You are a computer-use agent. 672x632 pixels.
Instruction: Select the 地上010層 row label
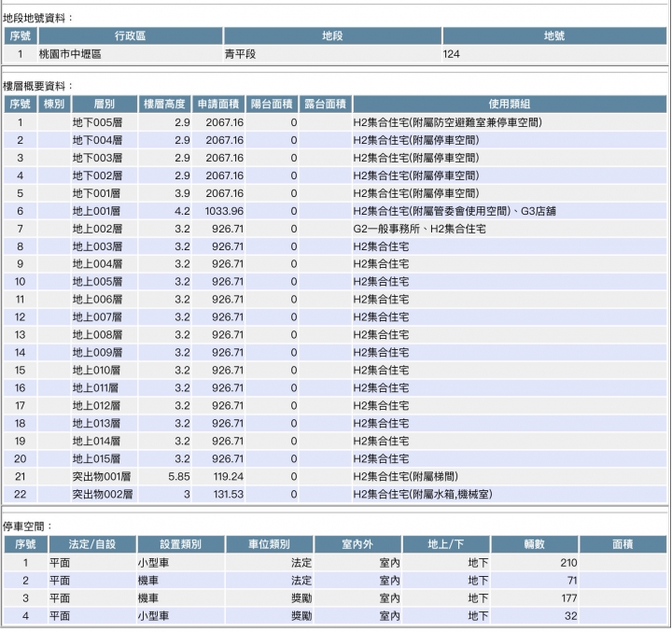pos(96,370)
